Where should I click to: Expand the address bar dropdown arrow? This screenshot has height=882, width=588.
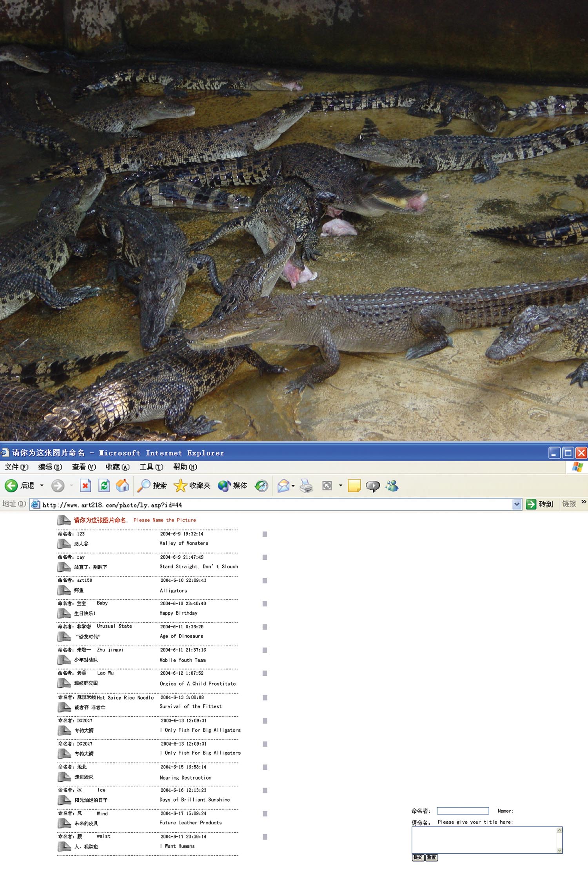[517, 505]
